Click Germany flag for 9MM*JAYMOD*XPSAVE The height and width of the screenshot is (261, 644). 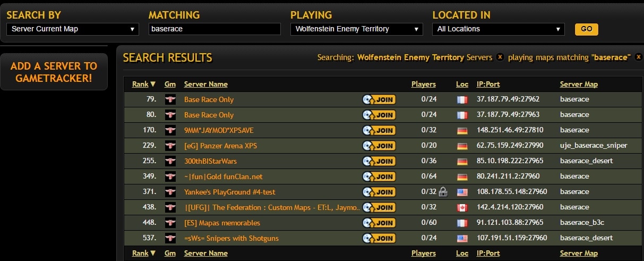click(x=462, y=130)
